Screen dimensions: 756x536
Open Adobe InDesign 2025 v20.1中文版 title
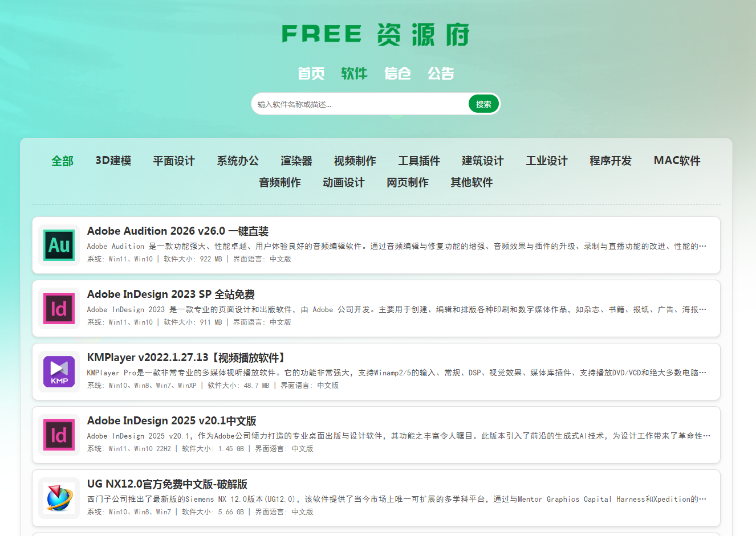coord(172,421)
